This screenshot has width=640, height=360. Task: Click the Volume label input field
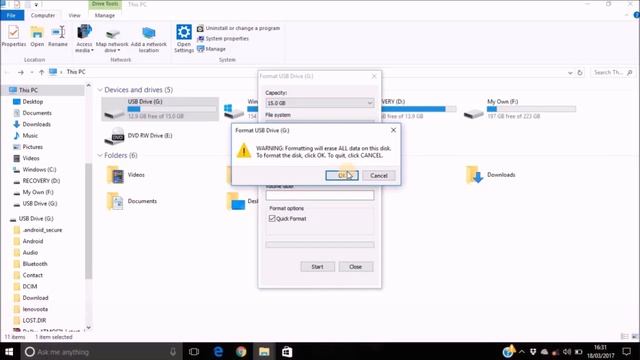pos(320,196)
